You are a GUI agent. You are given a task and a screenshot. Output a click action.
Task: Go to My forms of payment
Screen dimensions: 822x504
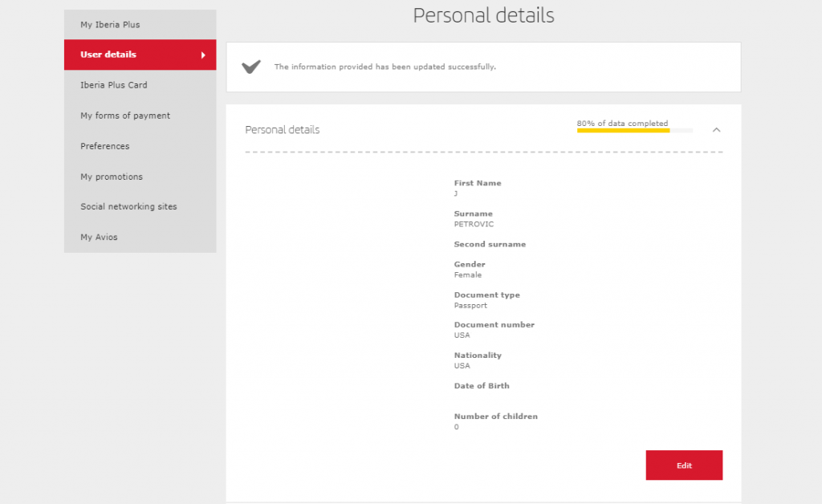[x=140, y=116]
